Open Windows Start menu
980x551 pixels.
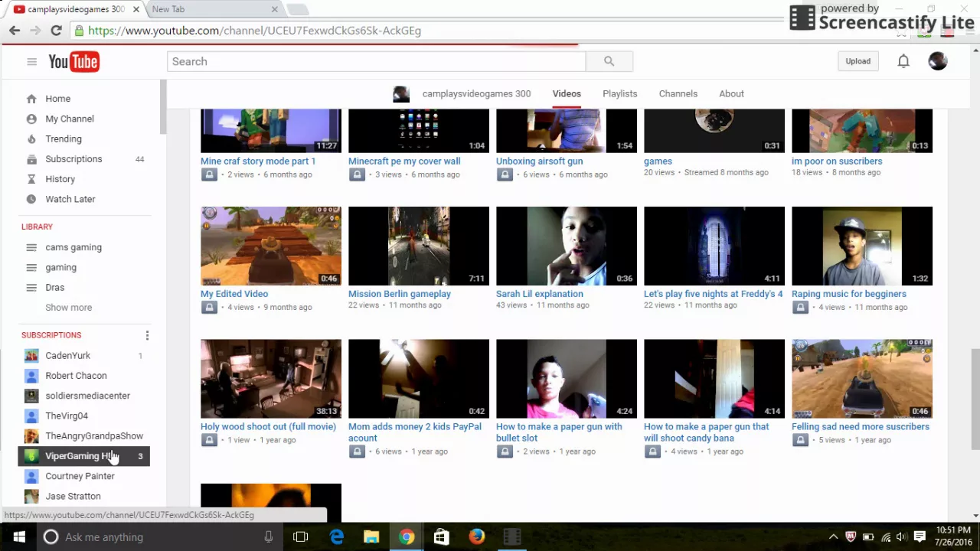[18, 537]
